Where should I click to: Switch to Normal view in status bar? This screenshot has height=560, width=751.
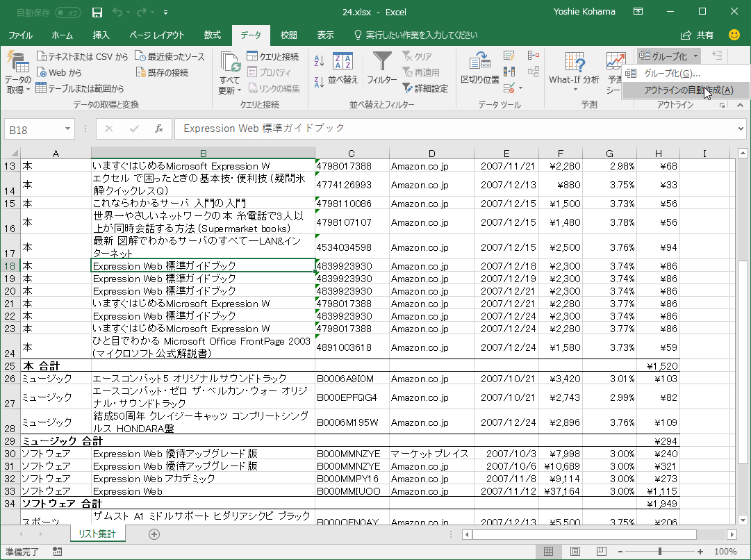(x=549, y=552)
